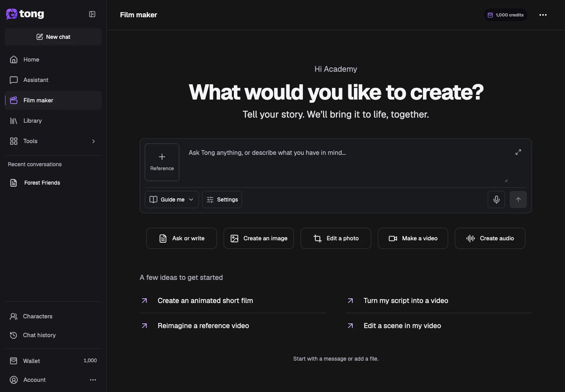Add a Reference file
Screen dimensions: 565x392
162,162
